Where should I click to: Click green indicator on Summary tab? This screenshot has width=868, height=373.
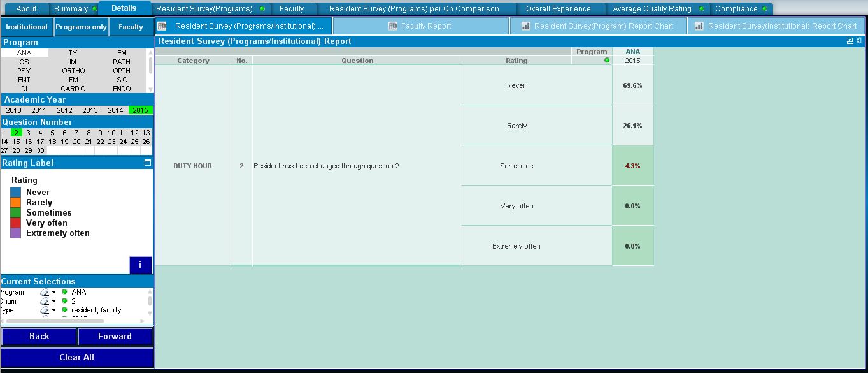tap(94, 9)
